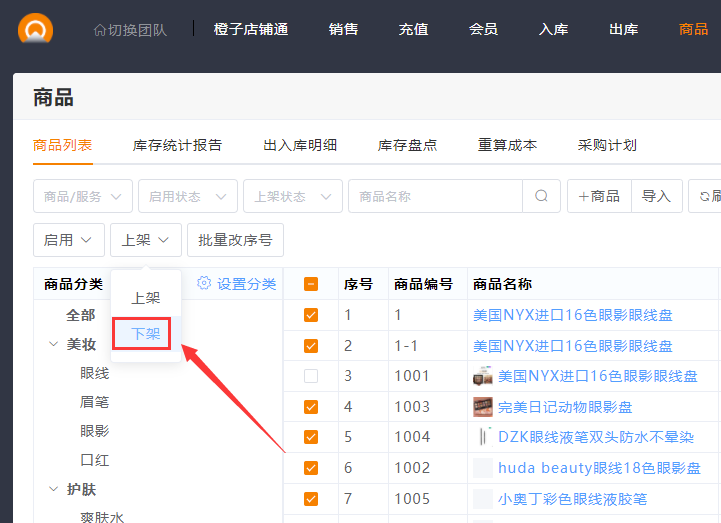This screenshot has height=523, width=721.
Task: Toggle the select-all header checkbox
Action: 311,284
